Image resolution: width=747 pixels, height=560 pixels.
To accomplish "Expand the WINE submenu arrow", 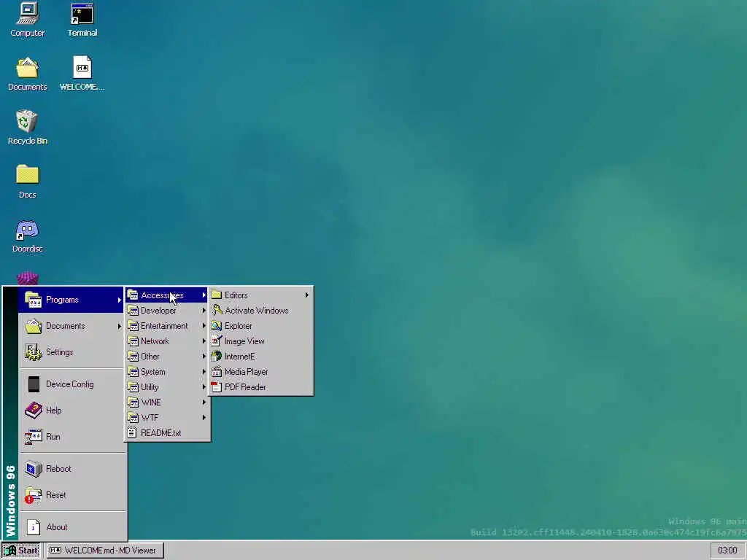I will (204, 402).
